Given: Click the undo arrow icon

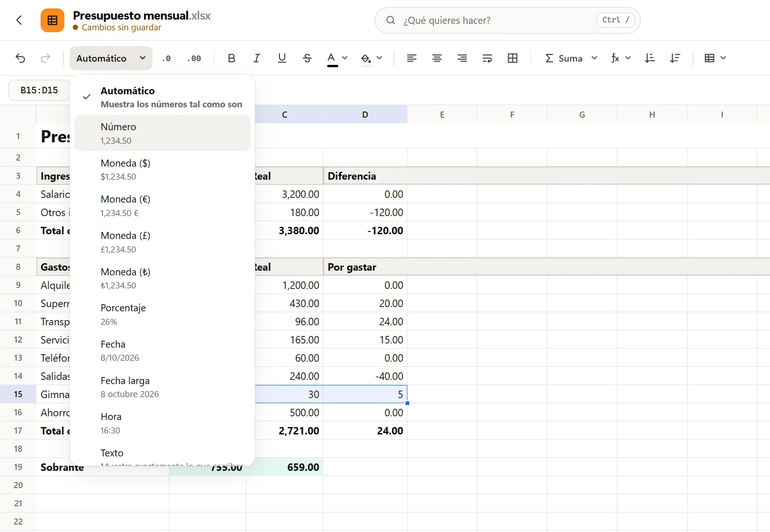Looking at the screenshot, I should click(x=21, y=58).
